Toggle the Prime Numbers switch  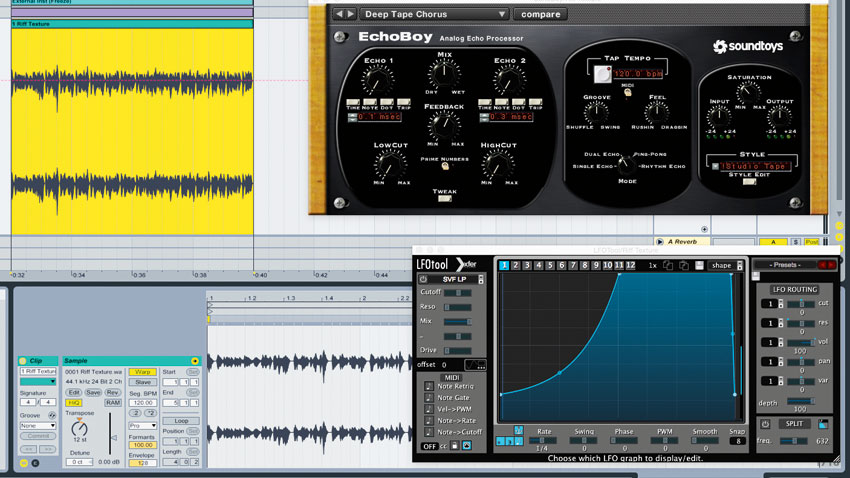tap(445, 166)
